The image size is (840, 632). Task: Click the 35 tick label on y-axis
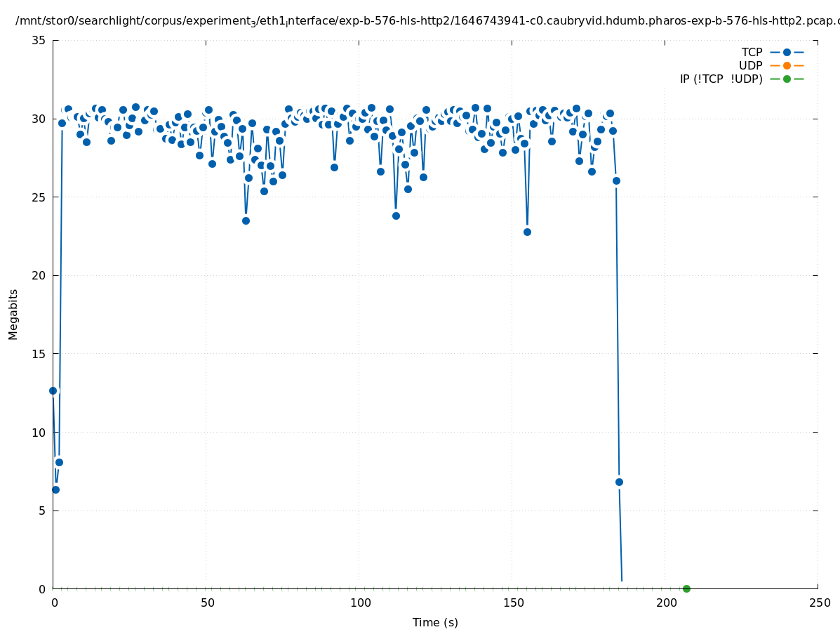click(x=39, y=40)
